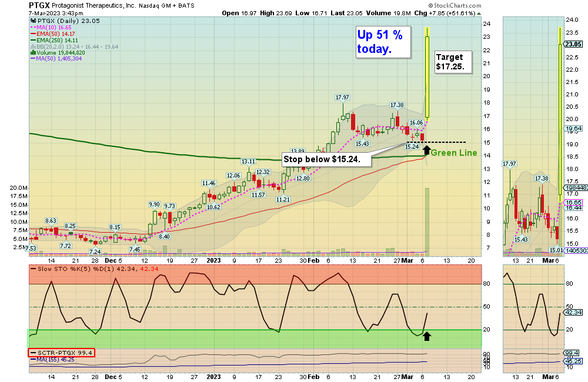The image size is (588, 382).
Task: Click the magenta color marker next to MA(10) value
Action: pyautogui.click(x=34, y=27)
